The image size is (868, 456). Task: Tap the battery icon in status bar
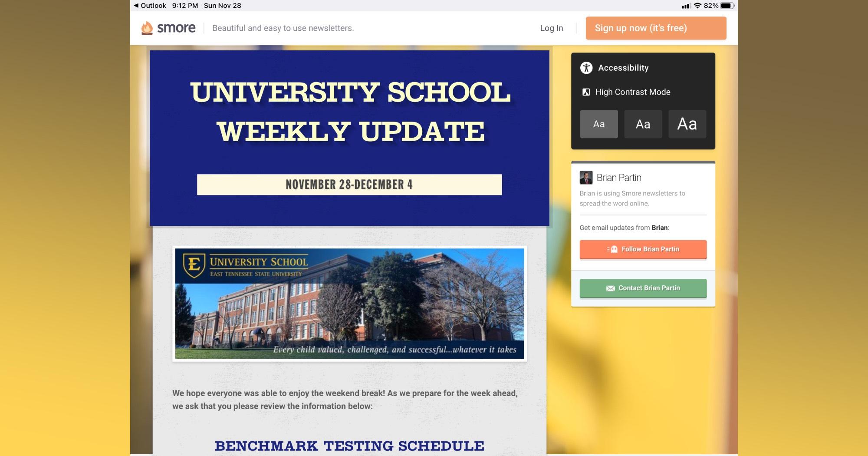727,6
